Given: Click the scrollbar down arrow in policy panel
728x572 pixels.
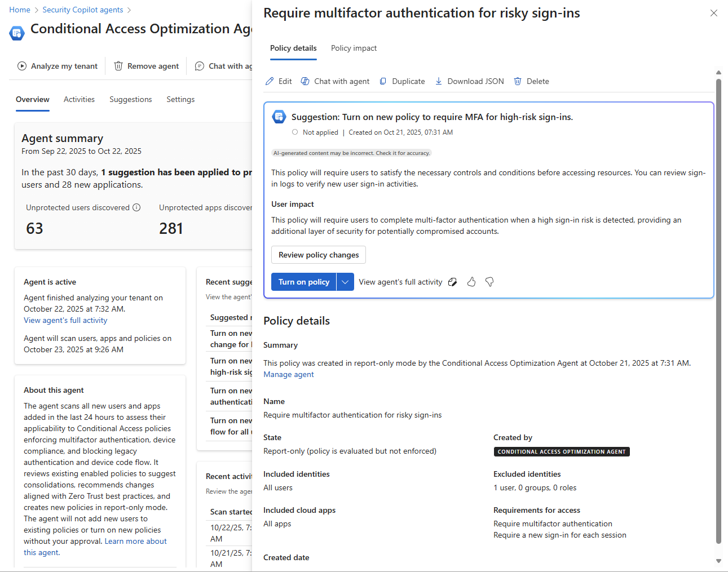Looking at the screenshot, I should click(718, 561).
